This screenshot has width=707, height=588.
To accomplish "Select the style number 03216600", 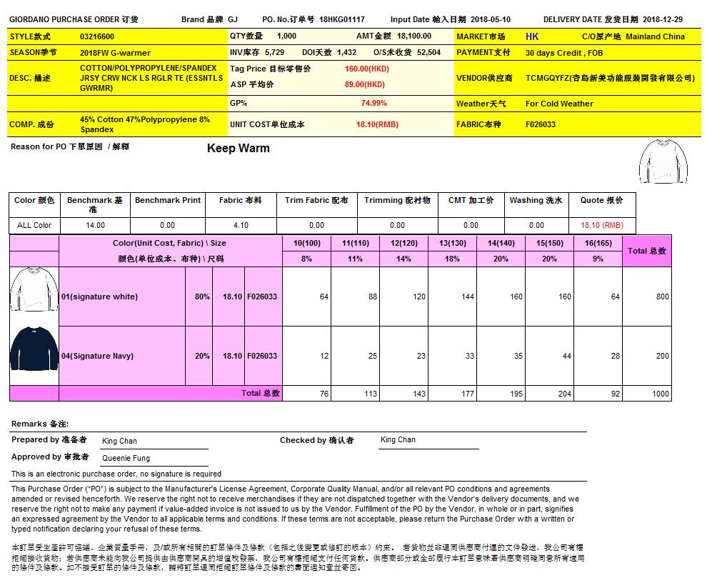I will pos(97,36).
